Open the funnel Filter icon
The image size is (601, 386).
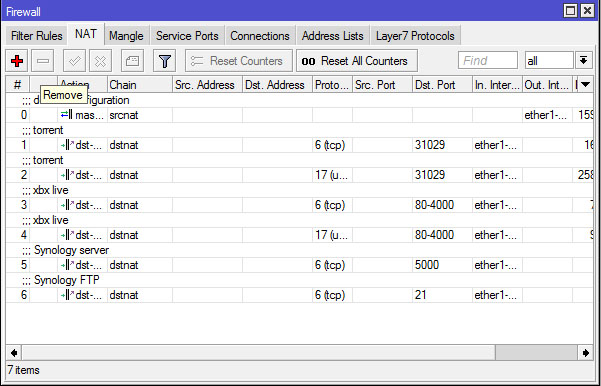click(164, 61)
